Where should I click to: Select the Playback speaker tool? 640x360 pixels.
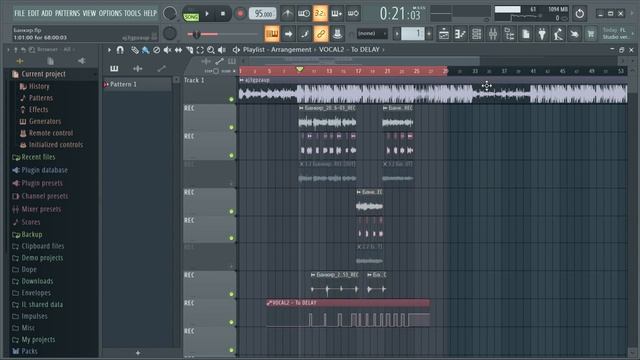222,50
